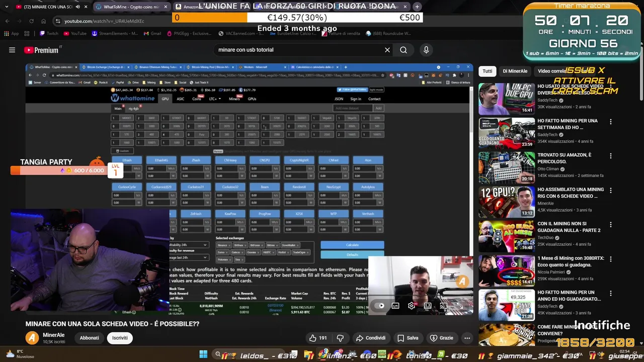Open video player settings gear
The height and width of the screenshot is (362, 644).
pos(412,305)
